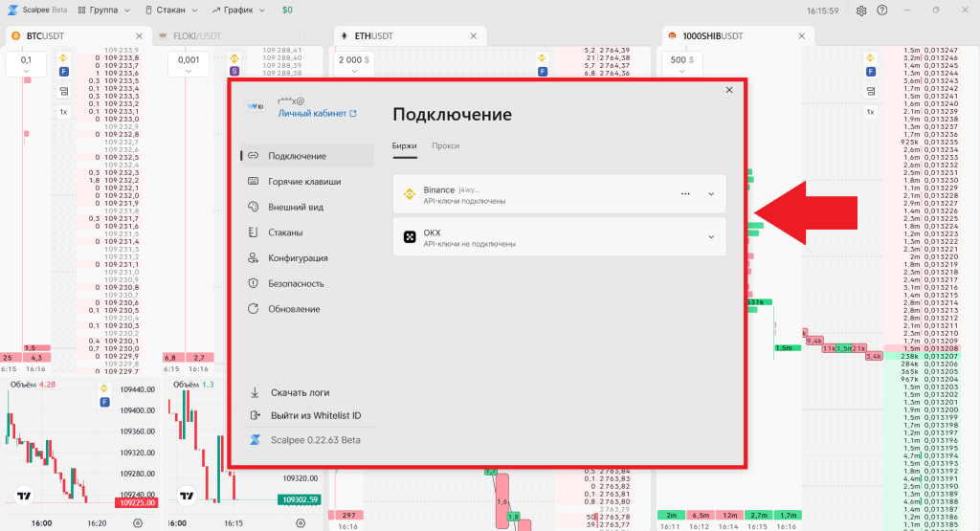980x531 pixels.
Task: Click the blue F badge in 1000SHIBUSDT panel
Action: (871, 72)
